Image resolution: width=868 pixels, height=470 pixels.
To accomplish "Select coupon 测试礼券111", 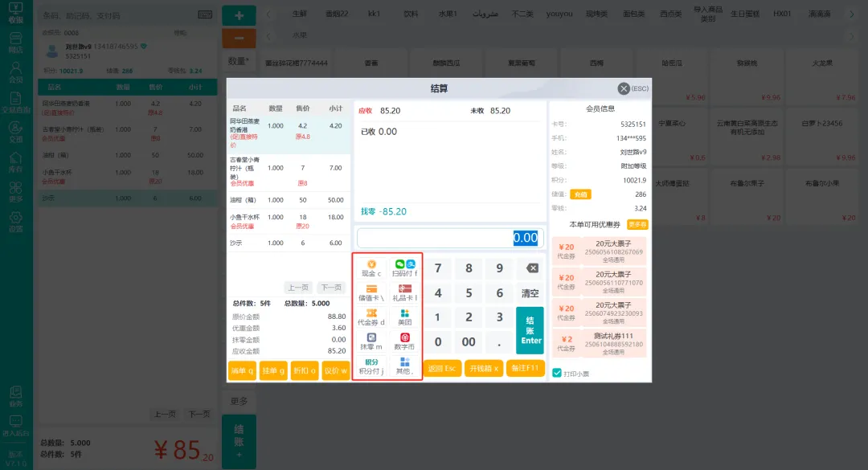I will coord(599,344).
